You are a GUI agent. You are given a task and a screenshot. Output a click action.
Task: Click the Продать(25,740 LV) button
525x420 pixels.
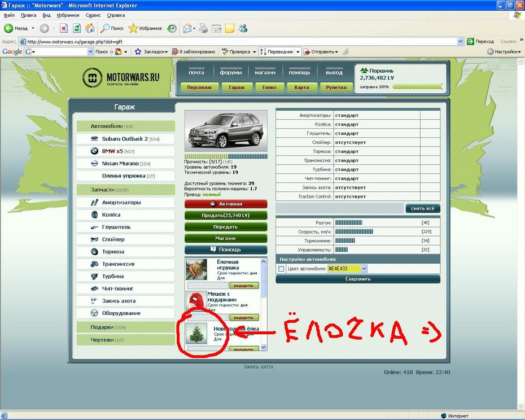point(226,215)
